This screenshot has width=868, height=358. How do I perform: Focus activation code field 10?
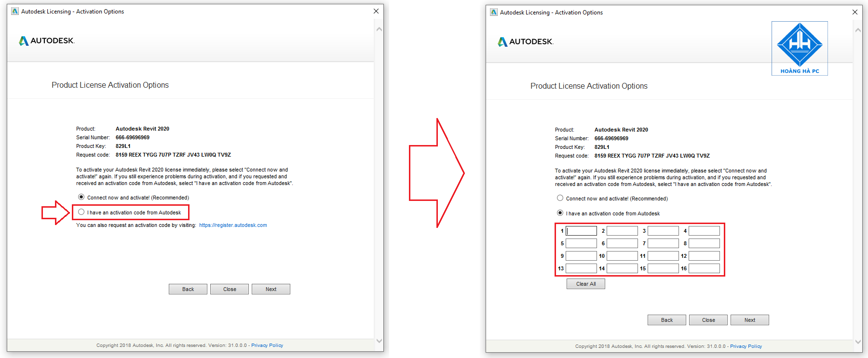click(x=622, y=256)
